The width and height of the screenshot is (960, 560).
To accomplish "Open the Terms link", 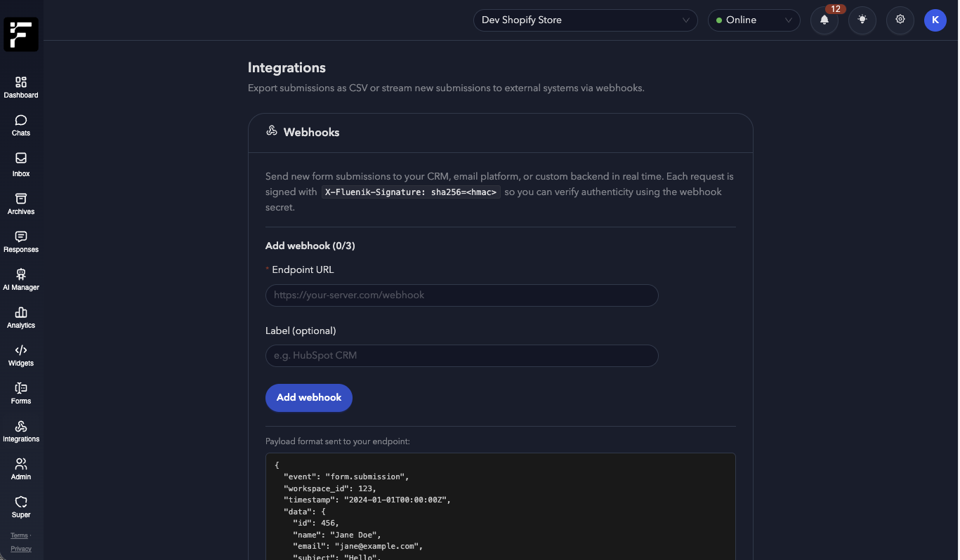I will 19,535.
